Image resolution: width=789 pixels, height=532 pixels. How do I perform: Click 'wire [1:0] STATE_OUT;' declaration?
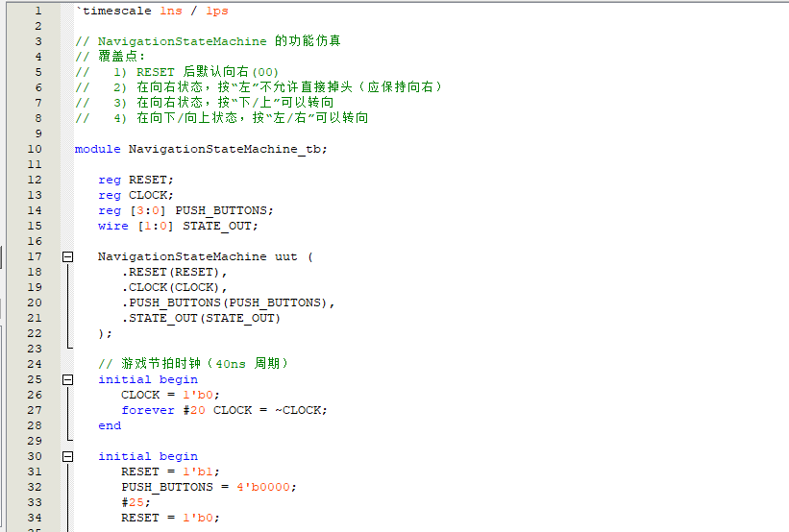178,226
